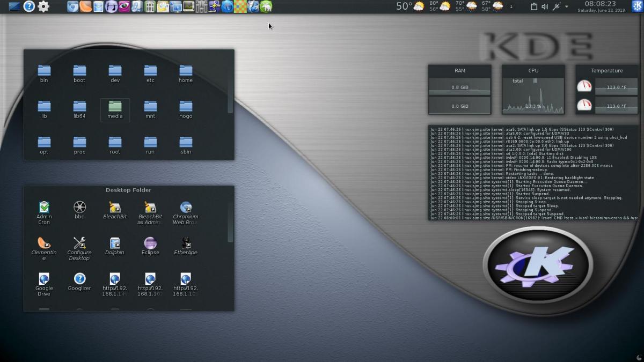Open the proc folder
The height and width of the screenshot is (362, 644).
pos(79,146)
